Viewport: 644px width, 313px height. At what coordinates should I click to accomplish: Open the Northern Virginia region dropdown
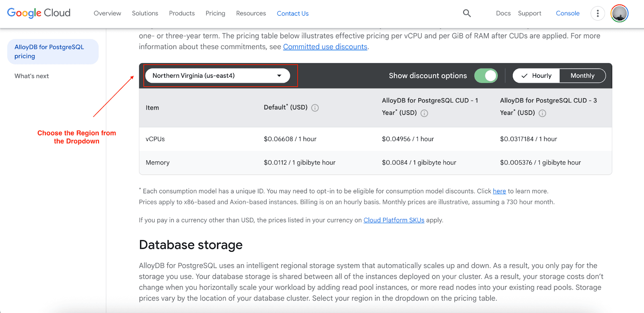coord(217,76)
